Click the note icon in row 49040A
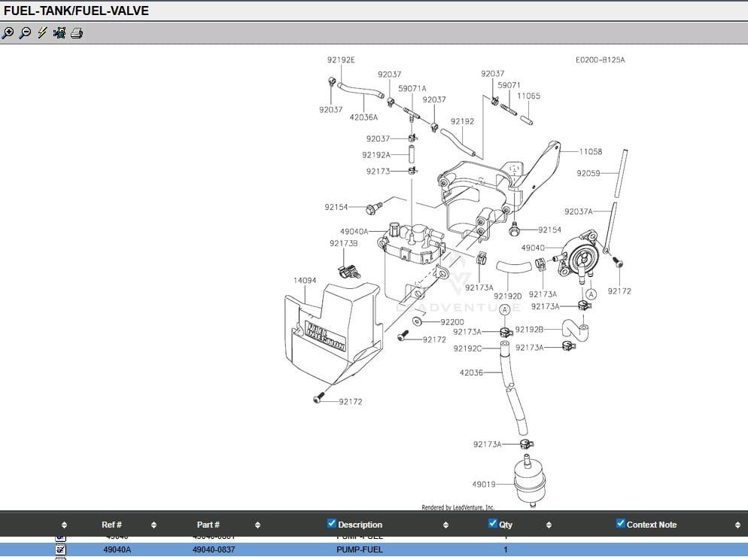 (x=61, y=549)
